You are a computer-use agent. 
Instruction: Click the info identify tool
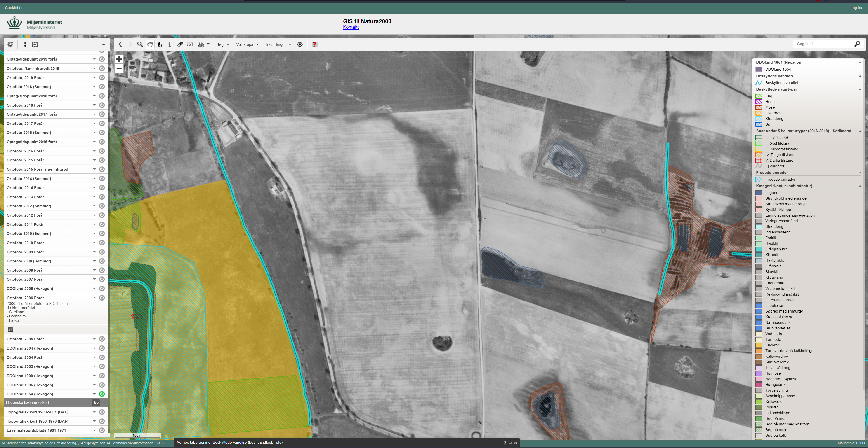tap(170, 44)
